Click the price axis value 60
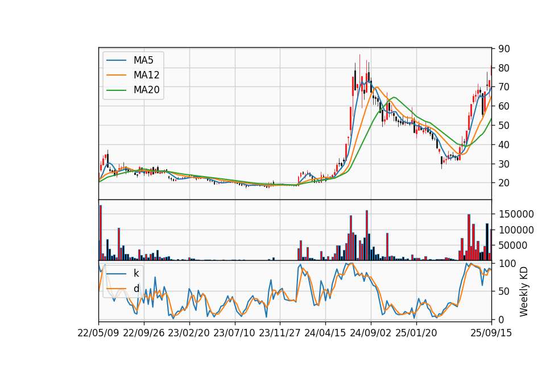546x392 pixels. (x=504, y=106)
